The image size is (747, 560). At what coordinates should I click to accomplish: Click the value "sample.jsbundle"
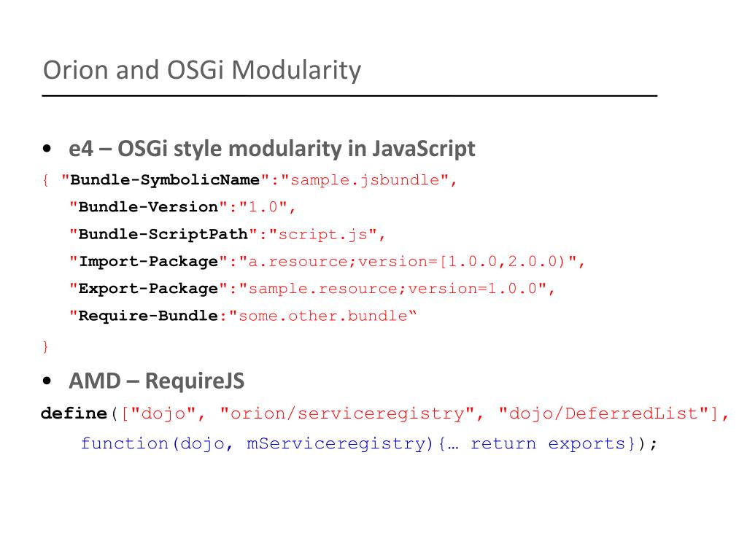pyautogui.click(x=365, y=180)
